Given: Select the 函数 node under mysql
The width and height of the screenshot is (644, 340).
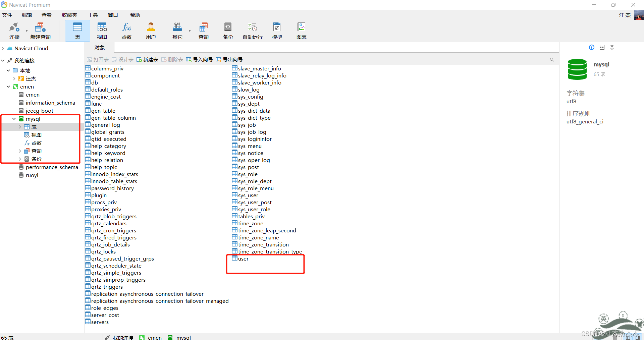Looking at the screenshot, I should coord(36,143).
